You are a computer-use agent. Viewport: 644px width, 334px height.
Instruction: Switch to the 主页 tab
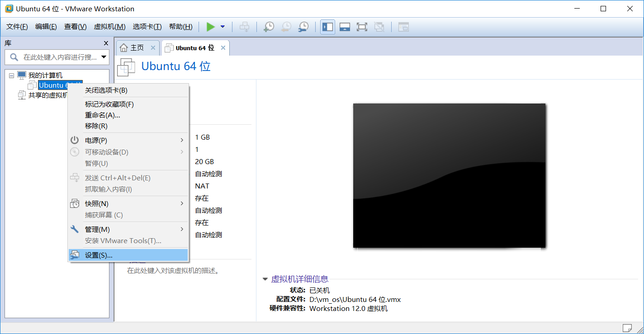click(x=137, y=48)
